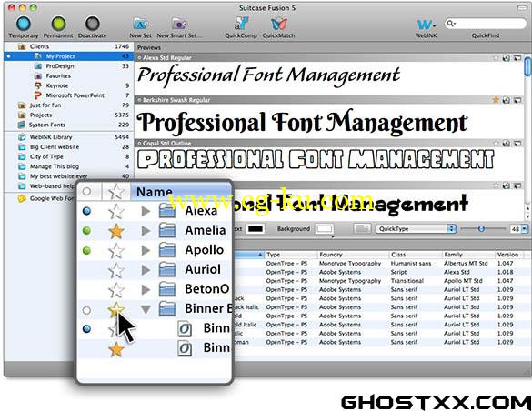532x411 pixels.
Task: Toggle favorite star on Copal Std Outline preview
Action: click(496, 143)
